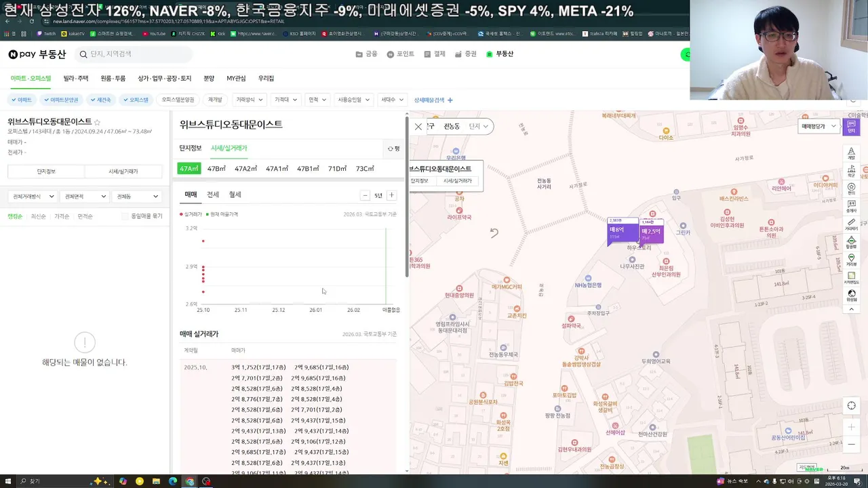Open 상세매물검색 advanced search

[433, 100]
